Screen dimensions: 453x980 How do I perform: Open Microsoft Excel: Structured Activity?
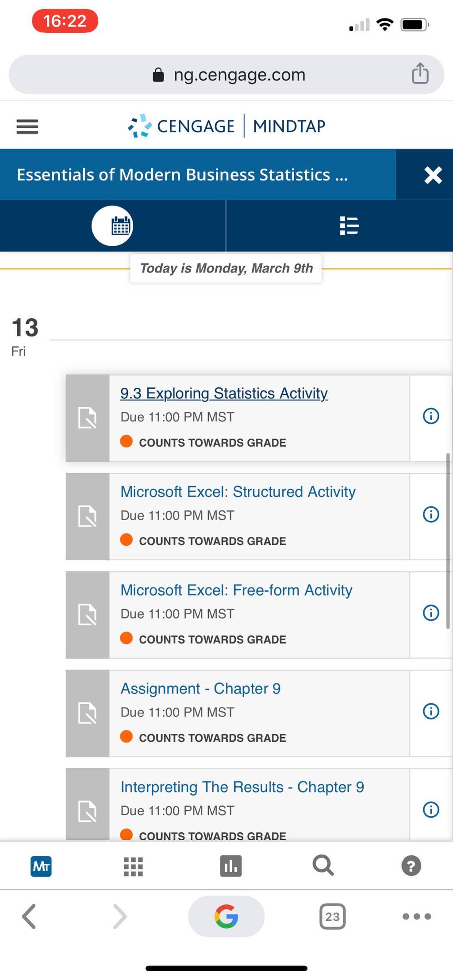(238, 492)
